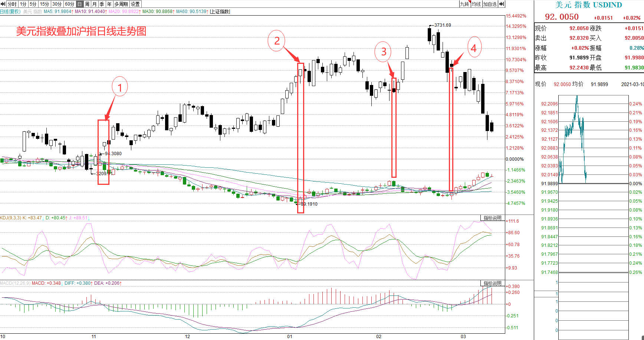644x340 pixels.
Task: Click the arrow icon right of 加自选
Action: tap(501, 4)
